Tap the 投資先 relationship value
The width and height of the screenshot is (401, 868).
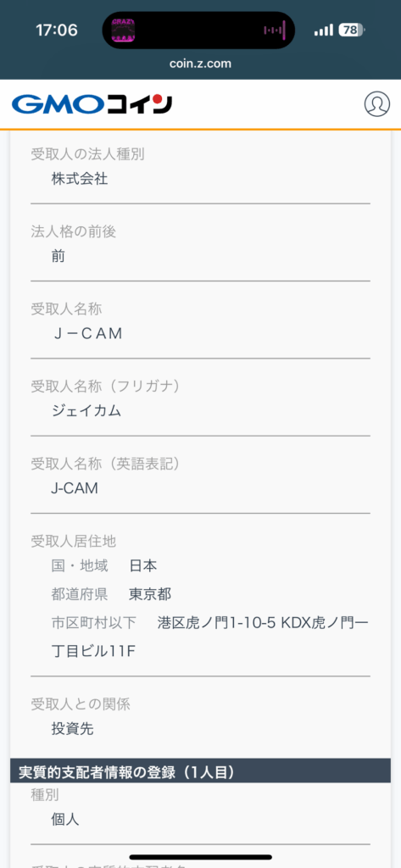[73, 729]
